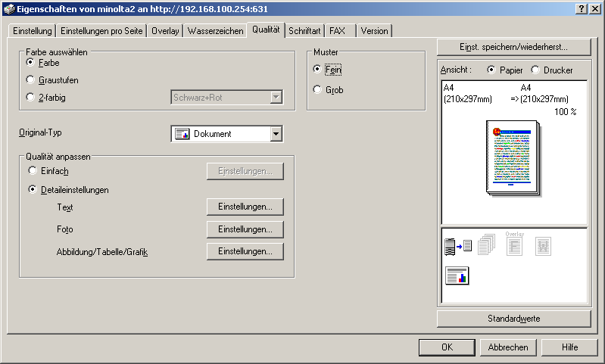The height and width of the screenshot is (364, 605).
Task: Click the watermark W status icon
Action: (x=543, y=245)
